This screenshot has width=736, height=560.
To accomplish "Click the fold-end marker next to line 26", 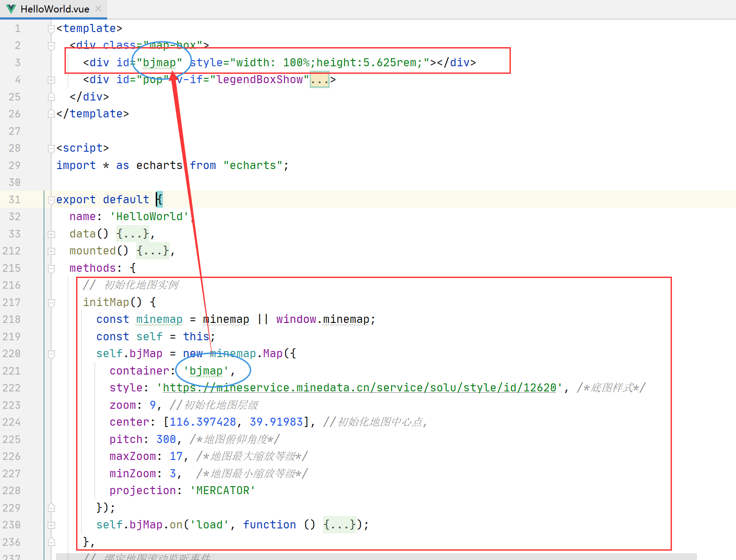I will click(51, 113).
